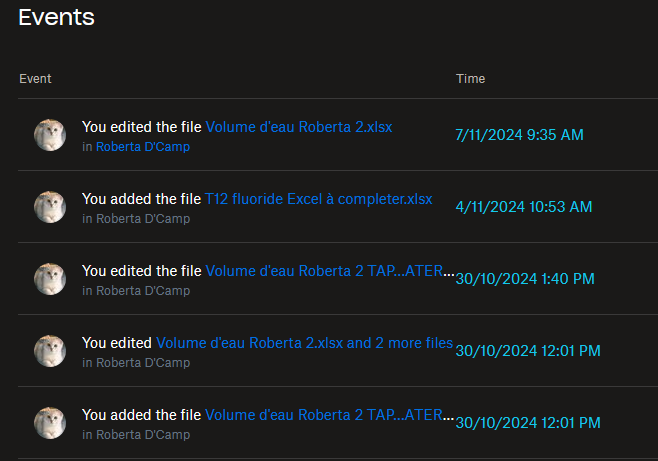Viewport: 658px width, 461px height.
Task: Click the avatar on the last added-file event
Action: click(50, 423)
